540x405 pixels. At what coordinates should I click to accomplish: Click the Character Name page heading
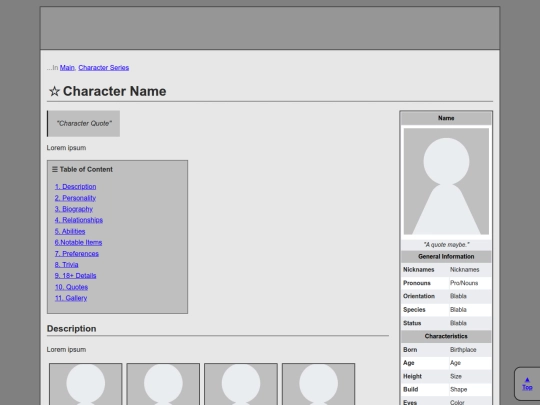click(x=114, y=92)
